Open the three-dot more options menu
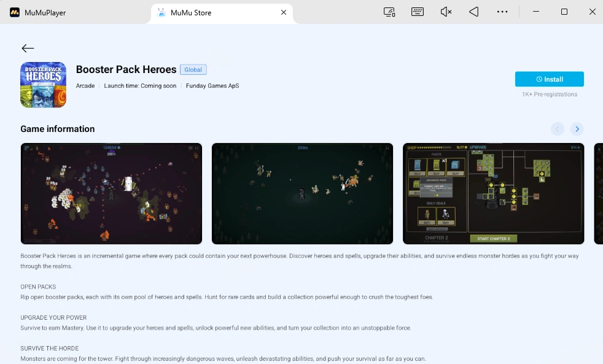 502,12
